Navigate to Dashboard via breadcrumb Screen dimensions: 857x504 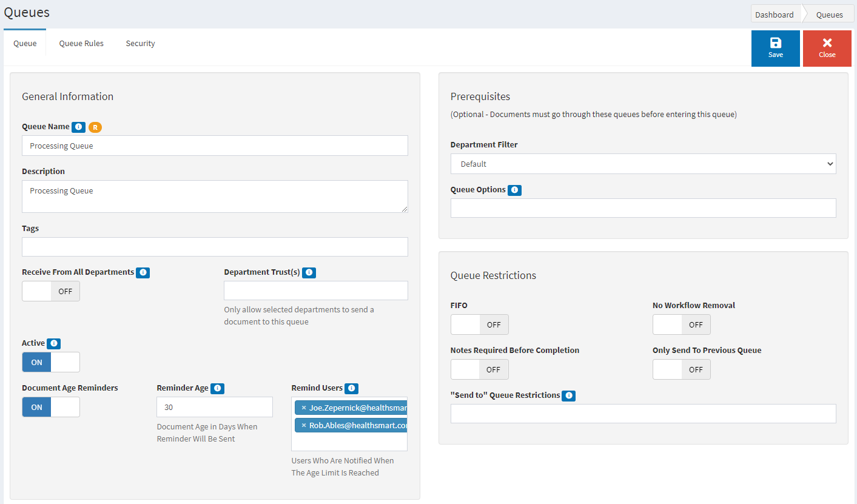pyautogui.click(x=776, y=14)
